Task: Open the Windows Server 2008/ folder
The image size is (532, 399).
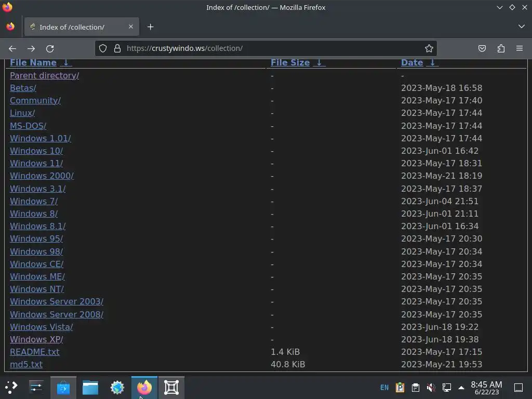Action: click(x=57, y=314)
